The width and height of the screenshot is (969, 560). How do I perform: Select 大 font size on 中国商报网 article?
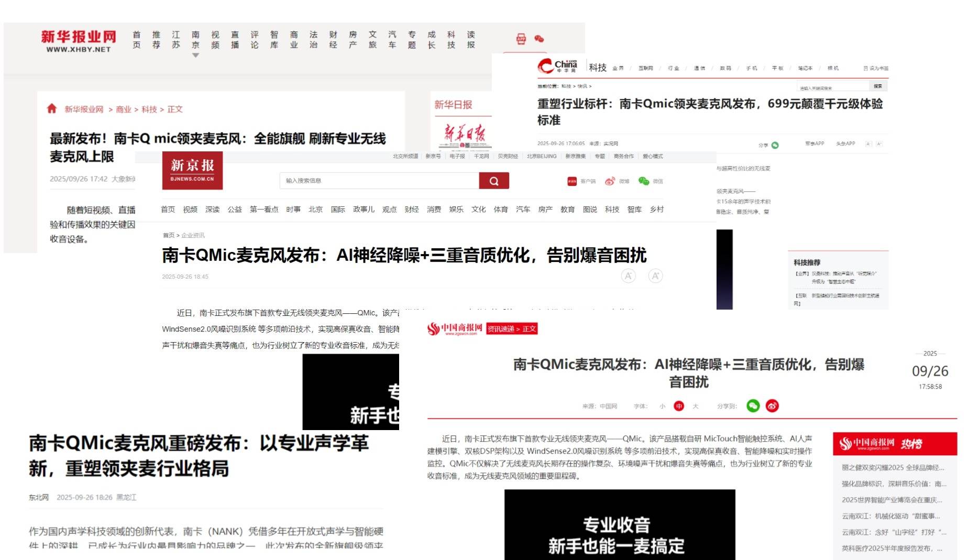[x=696, y=405]
